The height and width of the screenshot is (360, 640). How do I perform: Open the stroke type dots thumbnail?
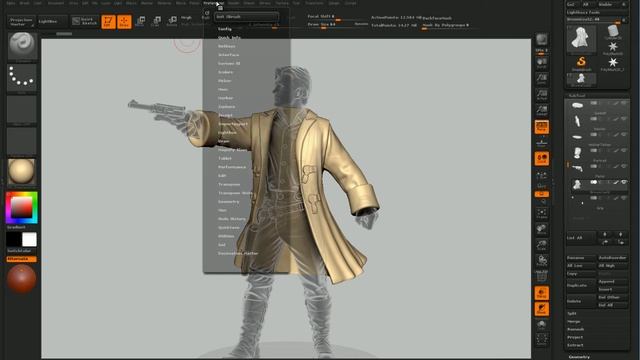coord(22,78)
